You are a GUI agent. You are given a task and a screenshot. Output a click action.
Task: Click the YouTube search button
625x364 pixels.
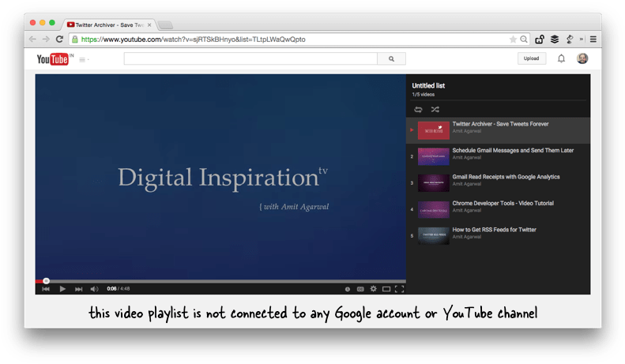[391, 58]
